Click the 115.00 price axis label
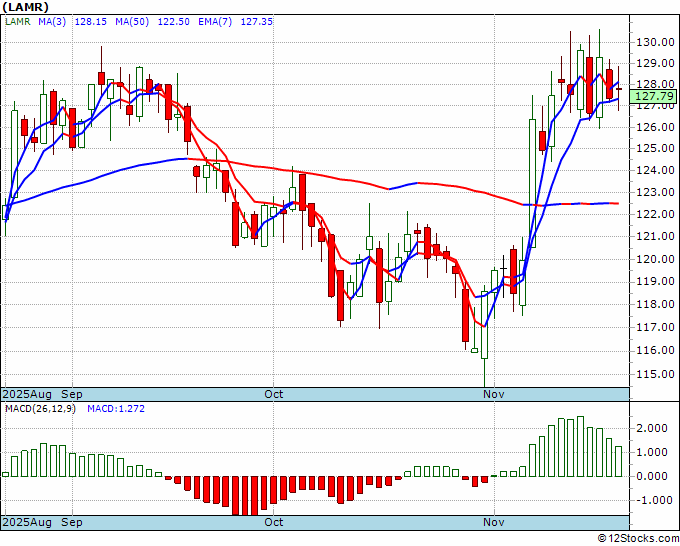This screenshot has width=680, height=546. pyautogui.click(x=655, y=374)
